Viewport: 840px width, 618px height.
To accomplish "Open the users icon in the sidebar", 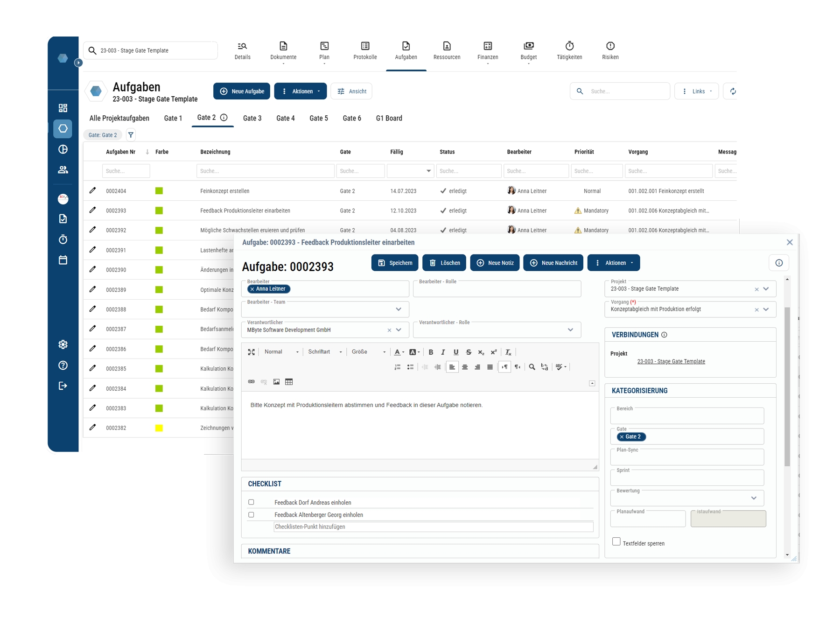I will (63, 170).
